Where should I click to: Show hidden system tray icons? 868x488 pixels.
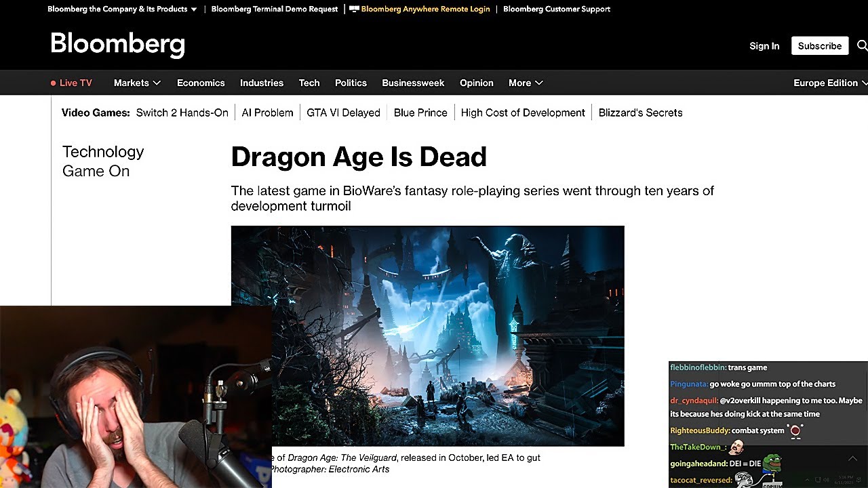[808, 480]
